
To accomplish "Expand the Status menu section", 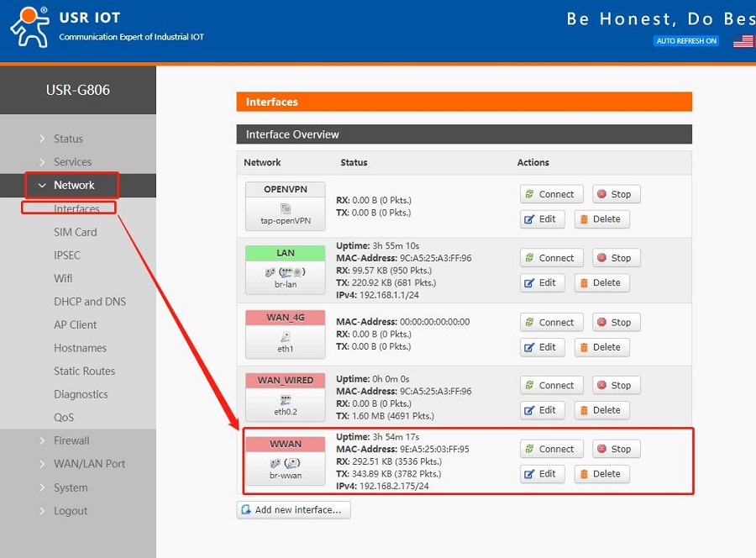I will coord(68,139).
